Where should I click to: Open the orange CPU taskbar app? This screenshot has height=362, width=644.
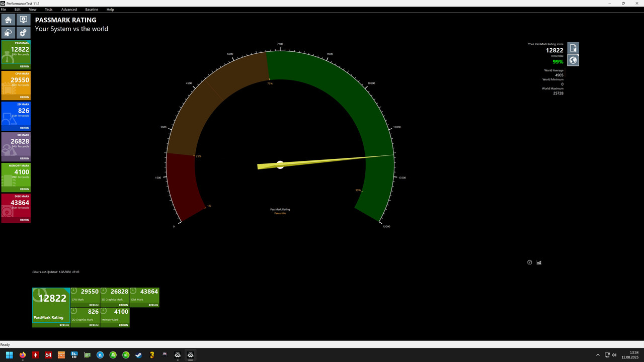tap(61, 355)
